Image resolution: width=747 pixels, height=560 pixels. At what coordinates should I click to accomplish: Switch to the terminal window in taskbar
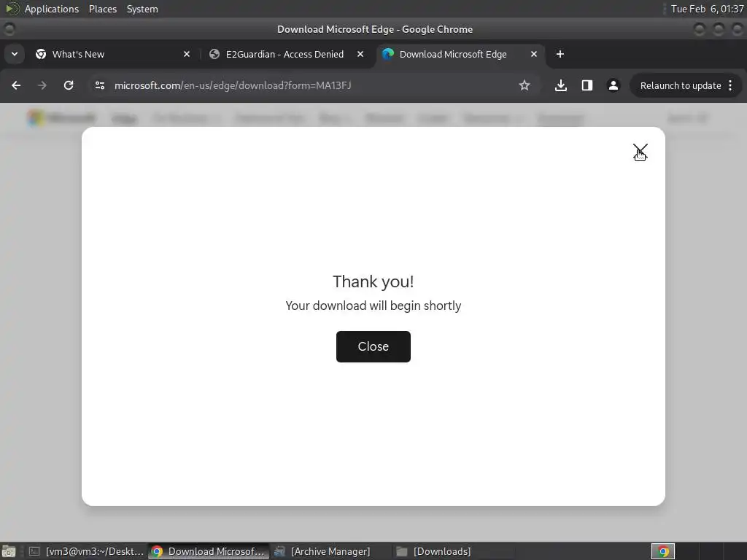(86, 551)
